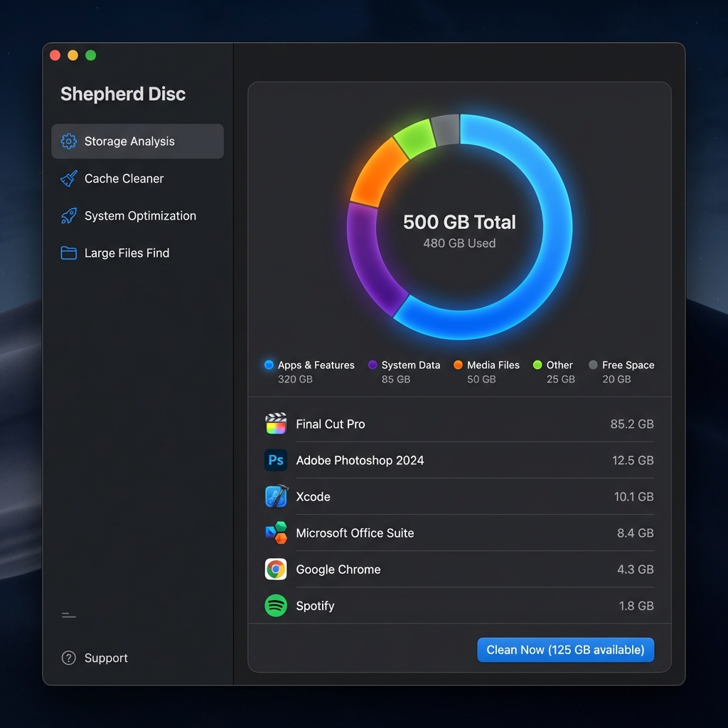Click the Media Files legend label

493,365
